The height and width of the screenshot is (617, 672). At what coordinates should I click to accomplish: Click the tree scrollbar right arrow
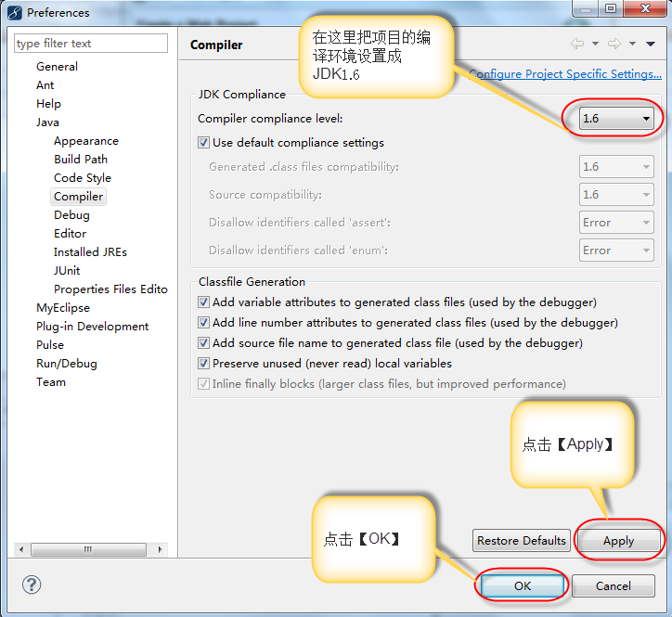(161, 549)
